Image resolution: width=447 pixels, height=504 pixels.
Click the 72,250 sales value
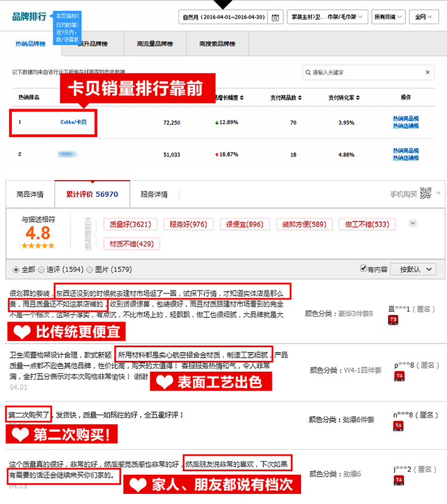[x=172, y=122]
